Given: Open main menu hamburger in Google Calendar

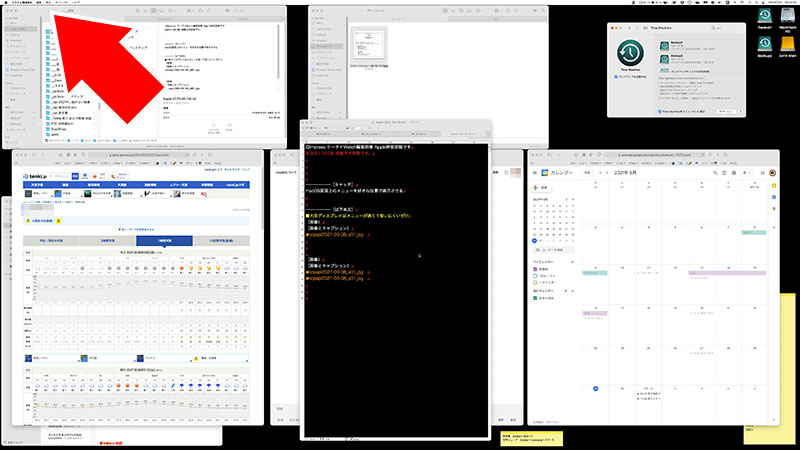Looking at the screenshot, I should point(535,173).
